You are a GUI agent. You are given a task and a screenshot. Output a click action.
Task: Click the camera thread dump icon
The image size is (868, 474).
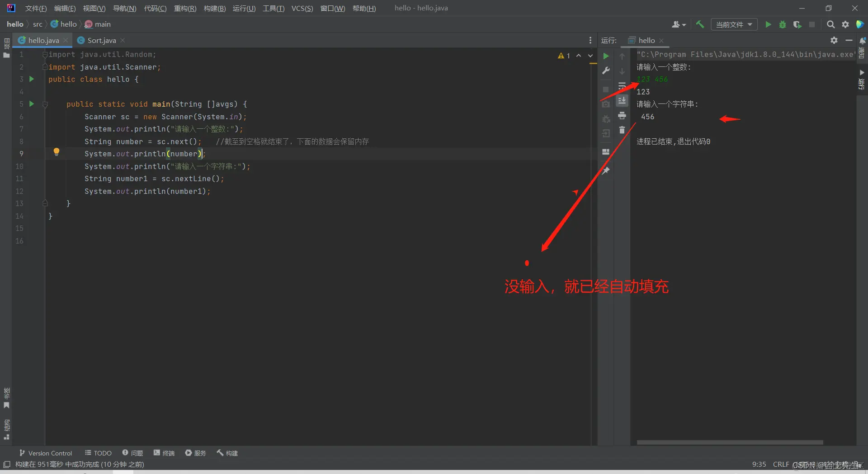click(x=606, y=104)
